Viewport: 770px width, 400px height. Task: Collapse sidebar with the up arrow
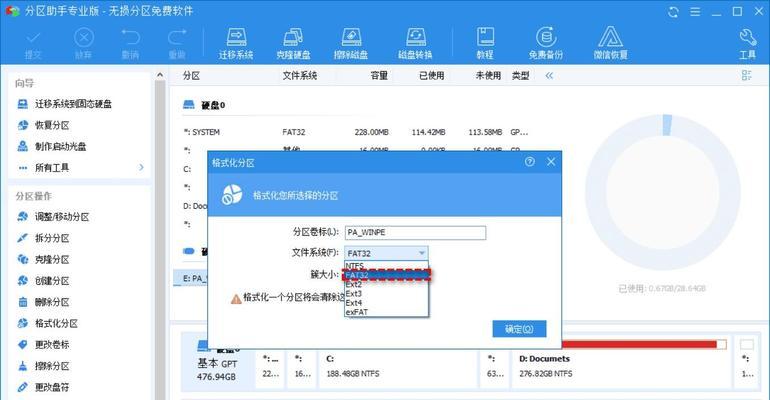[x=160, y=75]
